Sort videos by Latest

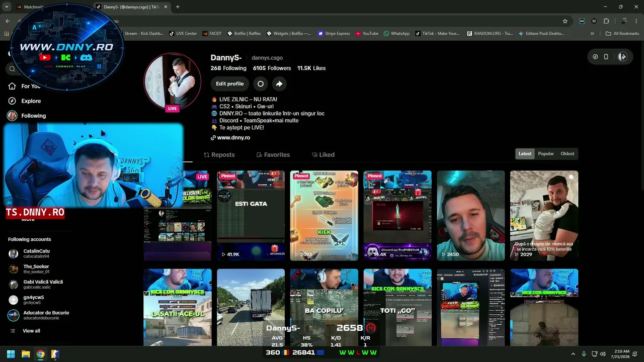525,154
